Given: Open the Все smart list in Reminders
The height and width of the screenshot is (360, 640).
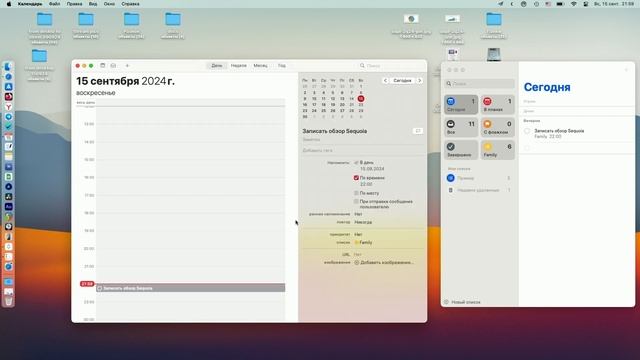Looking at the screenshot, I should click(x=461, y=127).
